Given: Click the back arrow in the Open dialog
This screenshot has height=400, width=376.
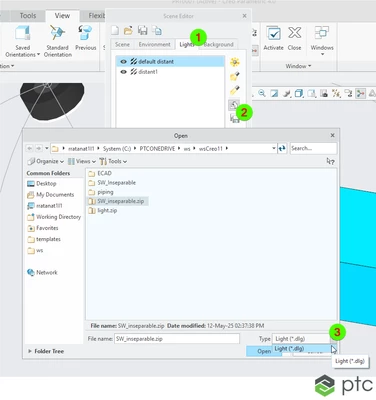Looking at the screenshot, I should [30, 148].
